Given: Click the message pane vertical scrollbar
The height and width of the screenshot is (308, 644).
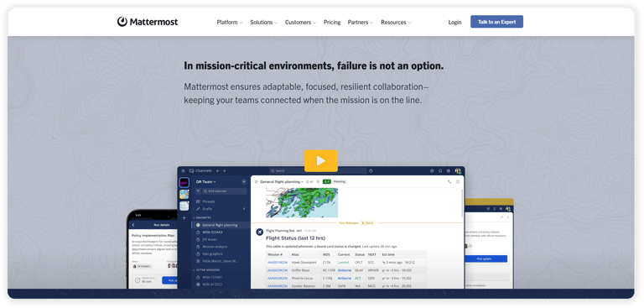Looking at the screenshot, I should [463, 203].
